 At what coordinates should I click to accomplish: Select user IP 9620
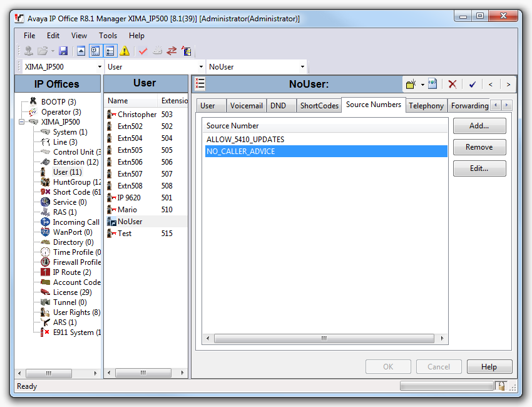146,198
